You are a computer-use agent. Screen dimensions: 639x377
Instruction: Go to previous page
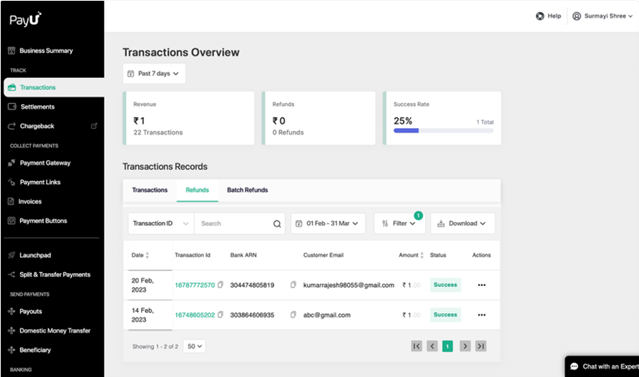click(x=432, y=346)
